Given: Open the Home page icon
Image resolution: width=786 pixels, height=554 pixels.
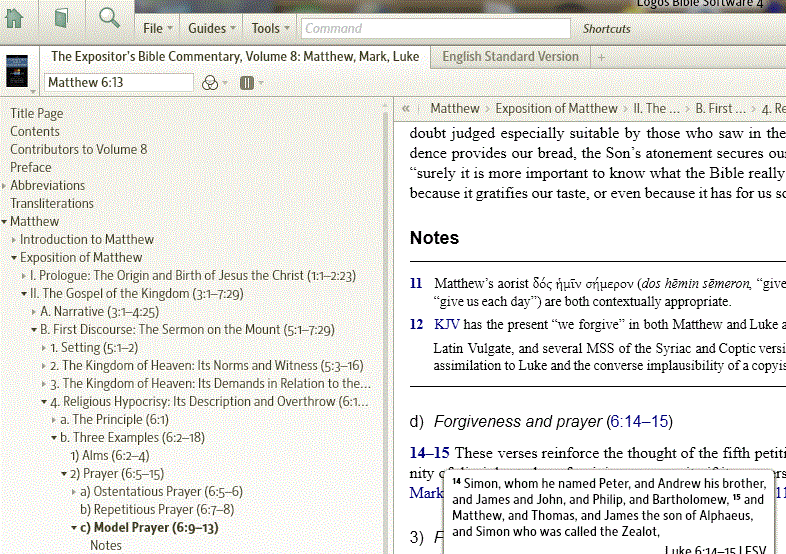Looking at the screenshot, I should (x=15, y=19).
